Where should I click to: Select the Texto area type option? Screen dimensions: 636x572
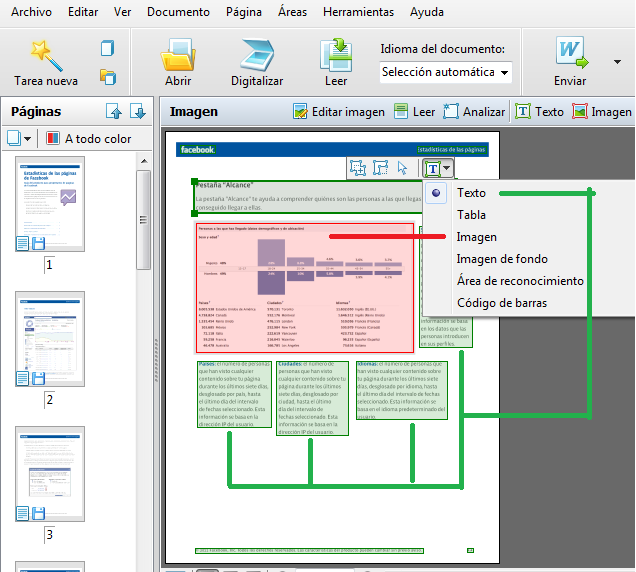(x=471, y=193)
